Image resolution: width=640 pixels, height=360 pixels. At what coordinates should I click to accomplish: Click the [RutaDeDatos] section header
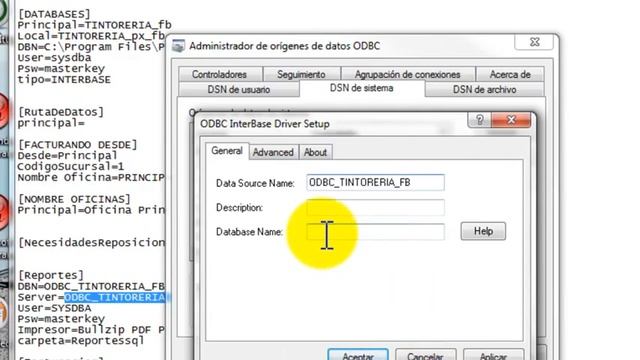(x=61, y=112)
